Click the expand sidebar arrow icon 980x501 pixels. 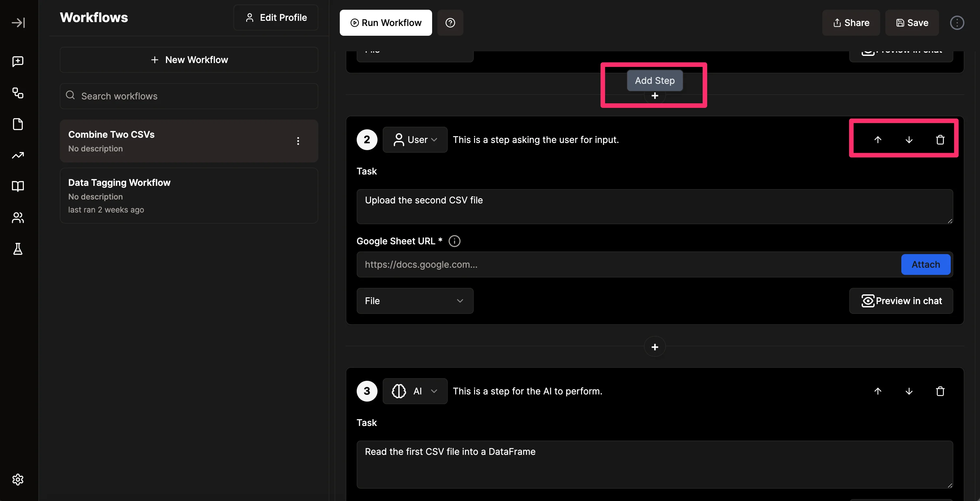pos(18,23)
